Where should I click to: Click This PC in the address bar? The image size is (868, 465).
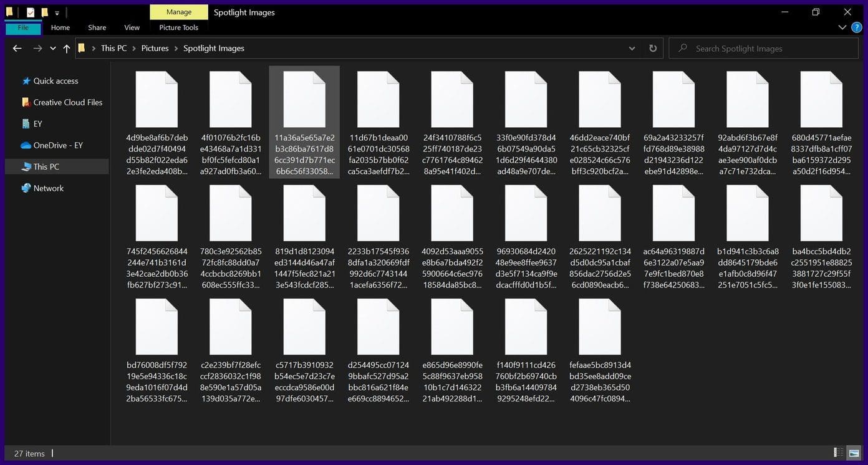[x=113, y=48]
